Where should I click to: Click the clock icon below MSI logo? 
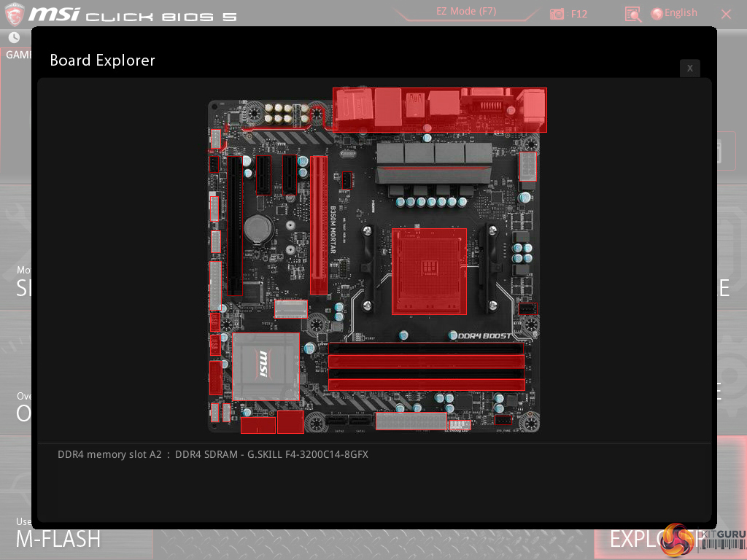point(15,37)
